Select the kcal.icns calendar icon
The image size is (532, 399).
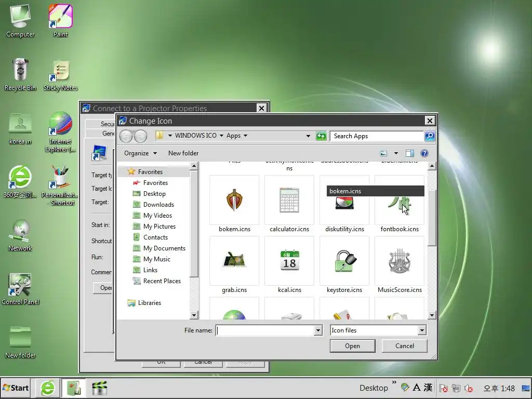[x=289, y=261]
